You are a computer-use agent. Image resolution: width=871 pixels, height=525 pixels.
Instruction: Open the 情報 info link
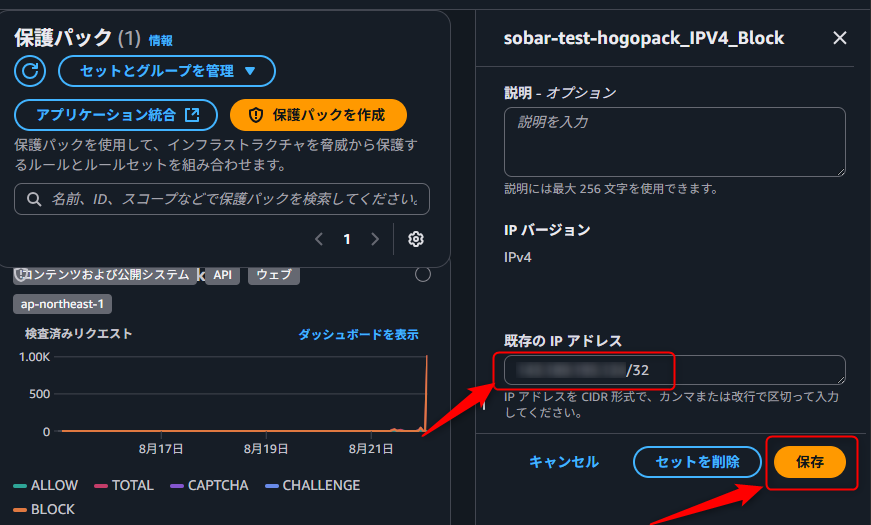pos(160,41)
